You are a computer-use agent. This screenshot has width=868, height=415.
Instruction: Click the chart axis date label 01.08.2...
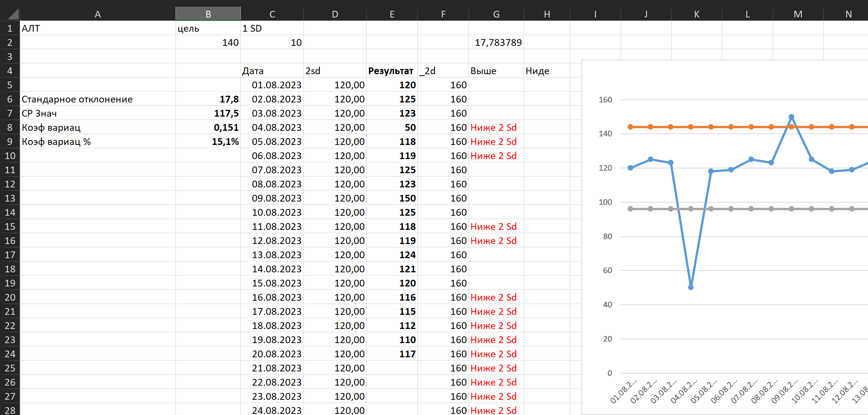point(624,392)
